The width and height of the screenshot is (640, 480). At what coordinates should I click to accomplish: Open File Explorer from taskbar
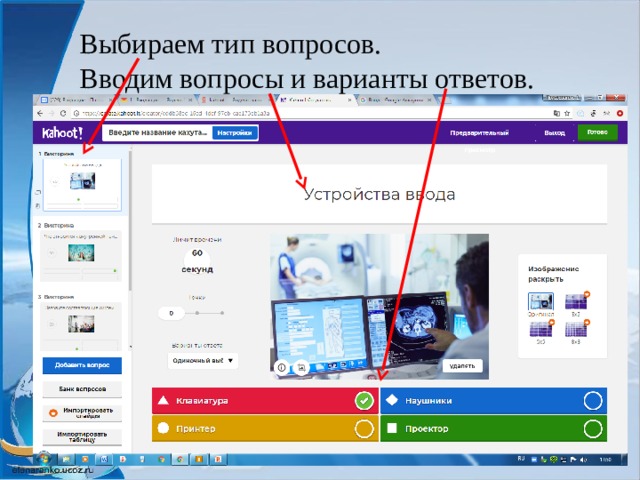point(66,459)
